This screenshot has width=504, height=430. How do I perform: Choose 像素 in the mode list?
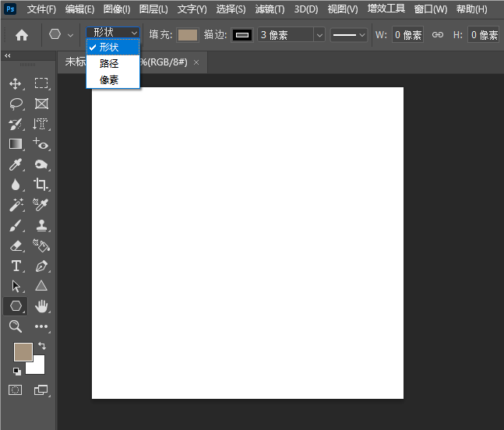113,79
